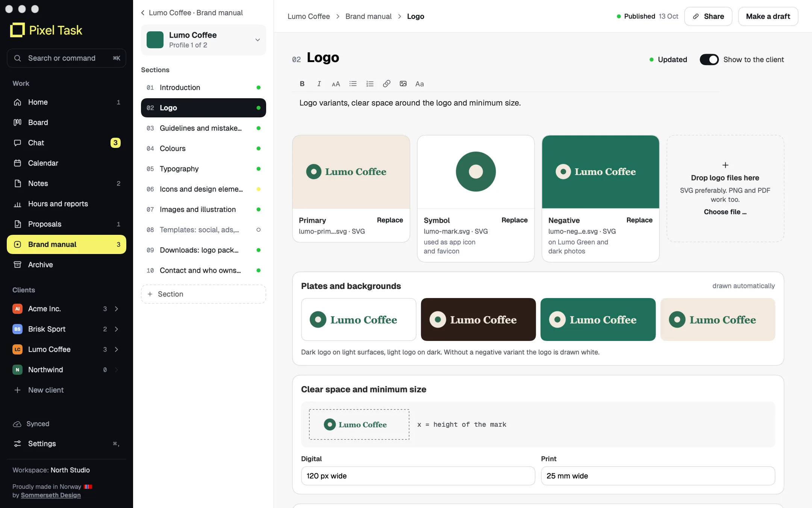Expand the Brisk Sport client chevron
Viewport: 812px width, 508px height.
[x=117, y=329]
